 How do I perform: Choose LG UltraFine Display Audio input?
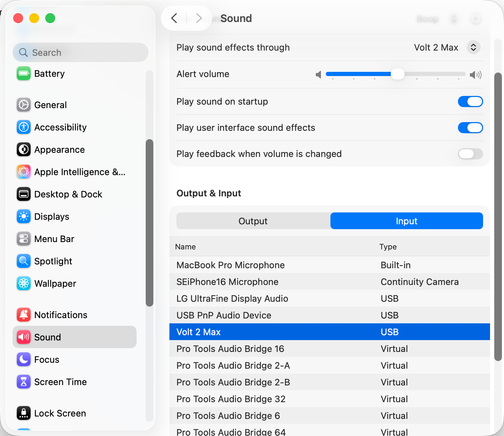pos(330,299)
